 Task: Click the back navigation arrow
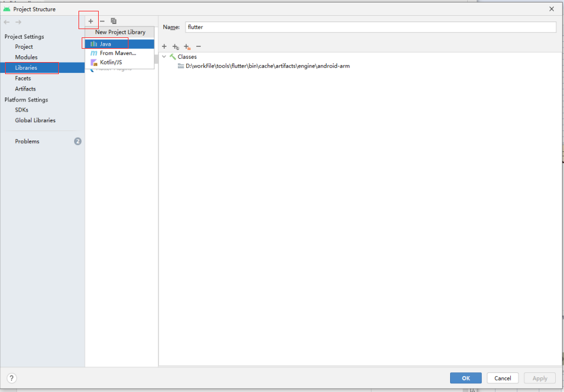[x=6, y=21]
